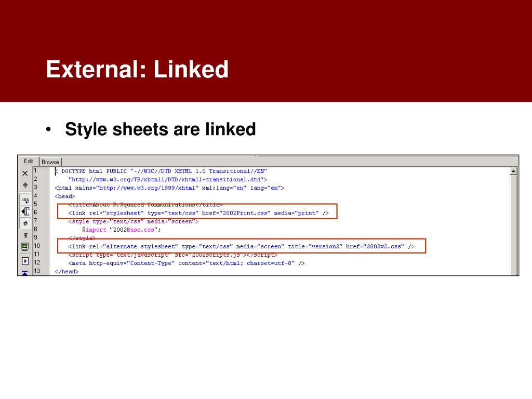
Task: Click the vertical scrollbar track in editor
Action: pos(513,225)
